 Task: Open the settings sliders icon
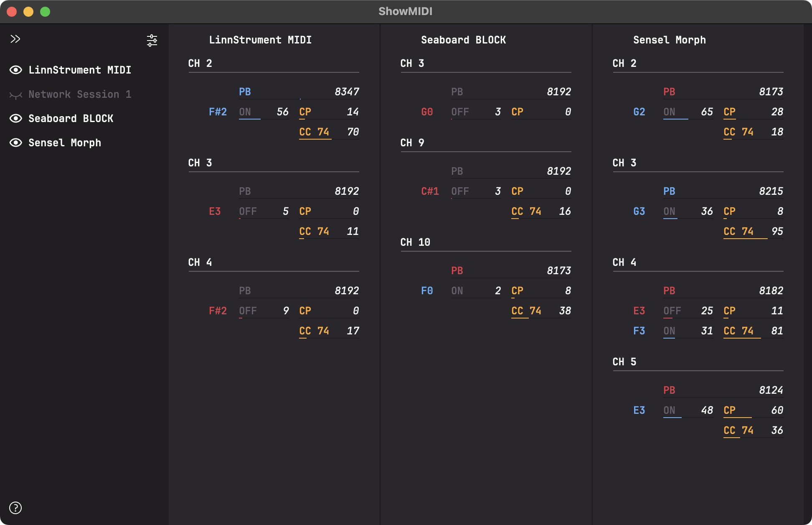pyautogui.click(x=152, y=41)
